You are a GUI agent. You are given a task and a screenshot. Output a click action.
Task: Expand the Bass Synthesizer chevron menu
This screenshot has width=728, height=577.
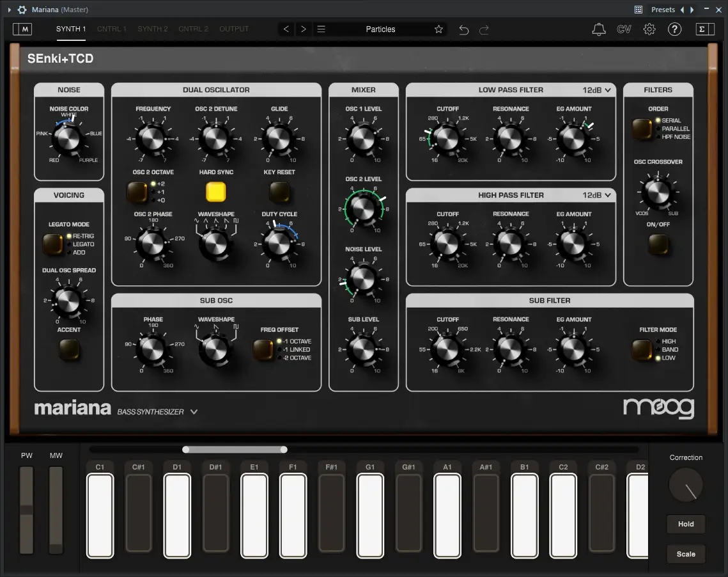point(194,412)
